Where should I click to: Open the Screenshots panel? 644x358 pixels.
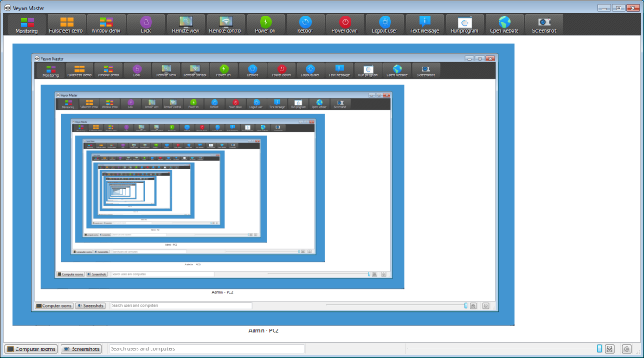[x=81, y=349]
